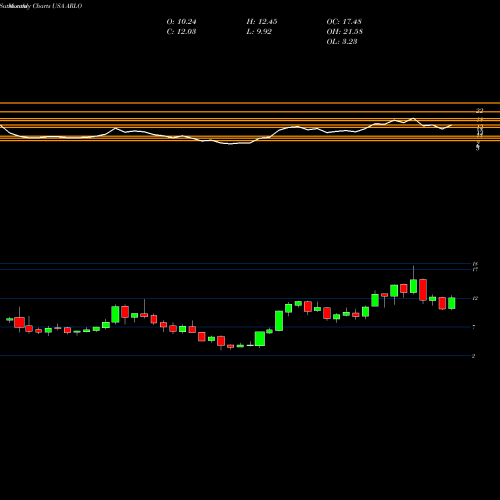
Task: Click the green candle with the tallest upper wick
Action: [x=413, y=286]
